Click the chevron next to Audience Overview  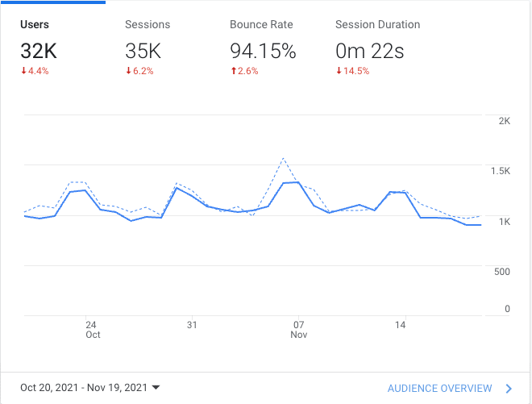(509, 389)
